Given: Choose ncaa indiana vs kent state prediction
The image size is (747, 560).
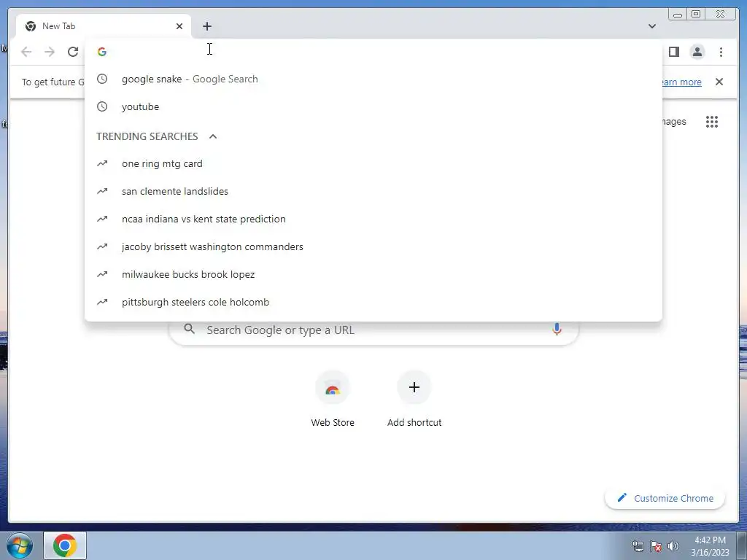Looking at the screenshot, I should tap(373, 219).
